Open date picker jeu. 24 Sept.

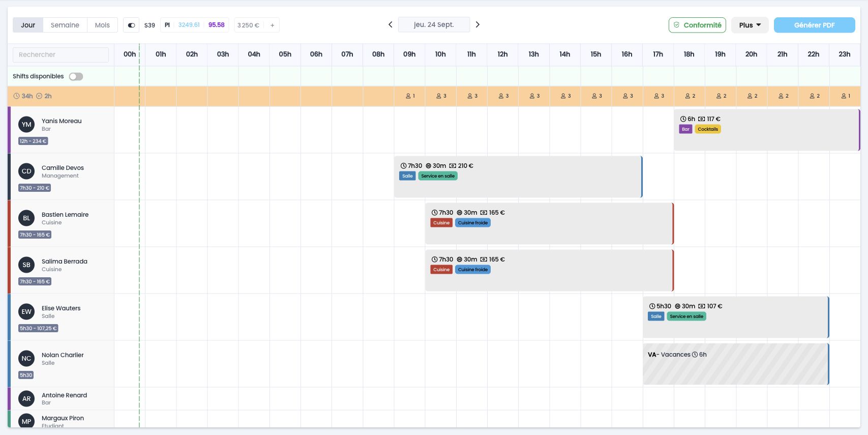coord(434,24)
